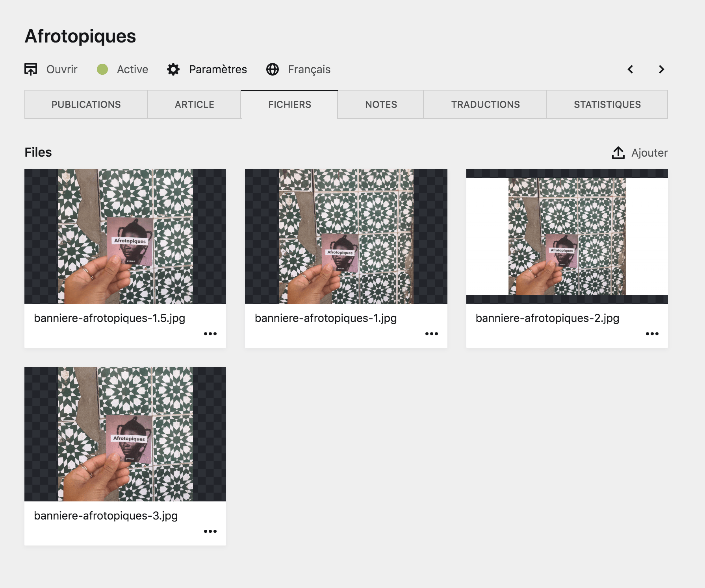Go to previous page with left chevron
The image size is (705, 588).
(x=631, y=69)
